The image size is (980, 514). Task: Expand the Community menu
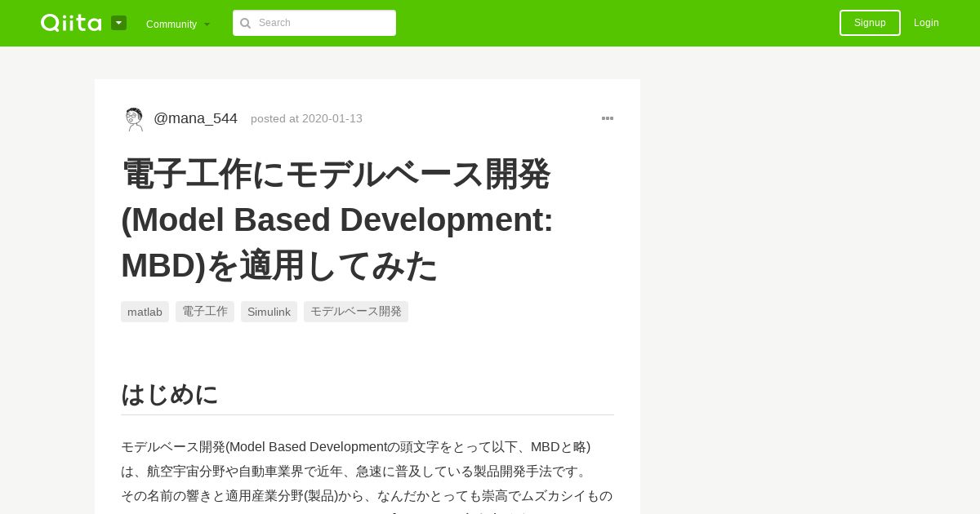point(178,24)
